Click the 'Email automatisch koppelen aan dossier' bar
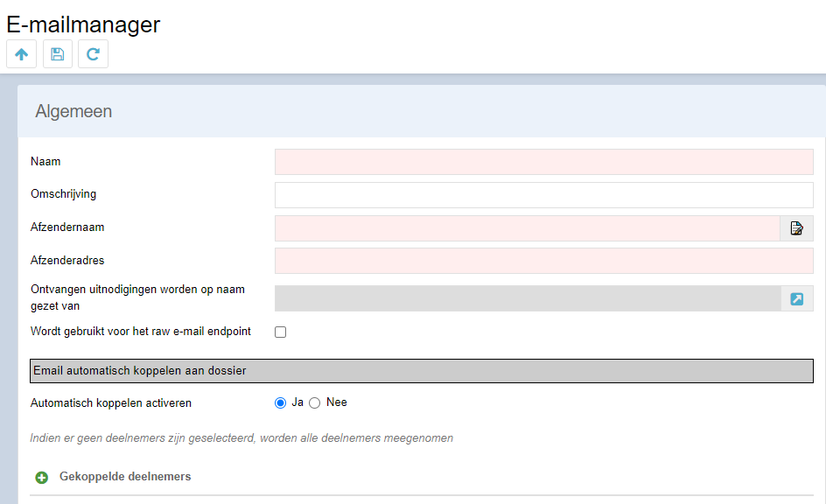Screen dimensions: 826x504 click(422, 371)
